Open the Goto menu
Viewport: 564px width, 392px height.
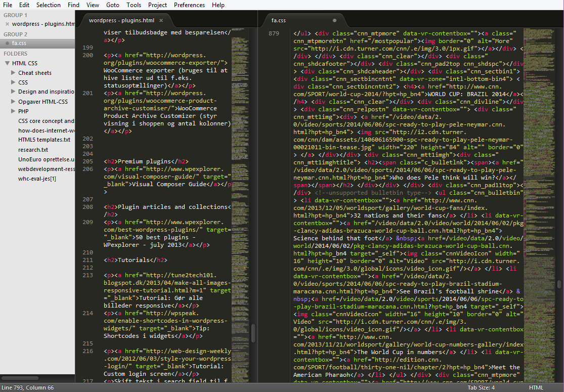113,5
